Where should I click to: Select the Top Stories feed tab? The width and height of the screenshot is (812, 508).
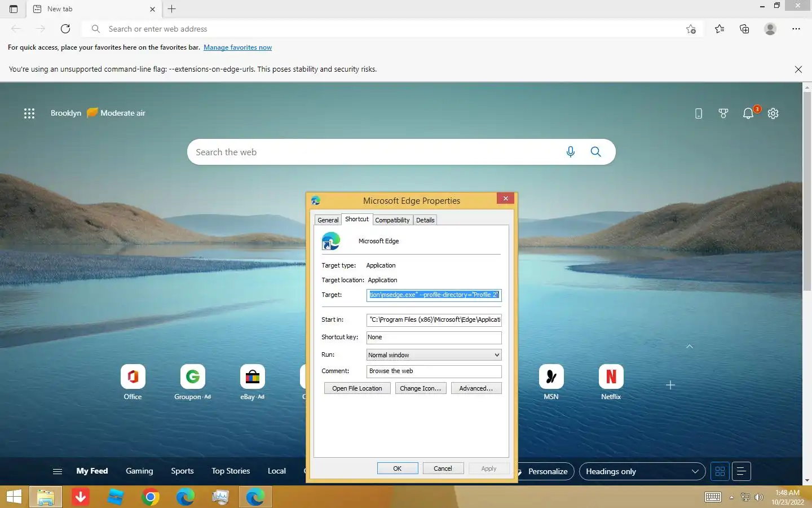coord(231,471)
